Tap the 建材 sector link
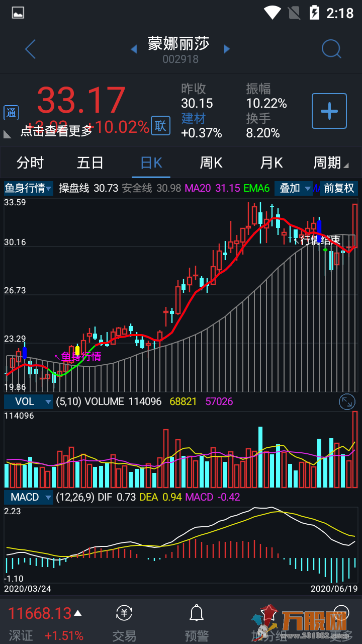Viewport: 362px width, 644px height. [194, 118]
